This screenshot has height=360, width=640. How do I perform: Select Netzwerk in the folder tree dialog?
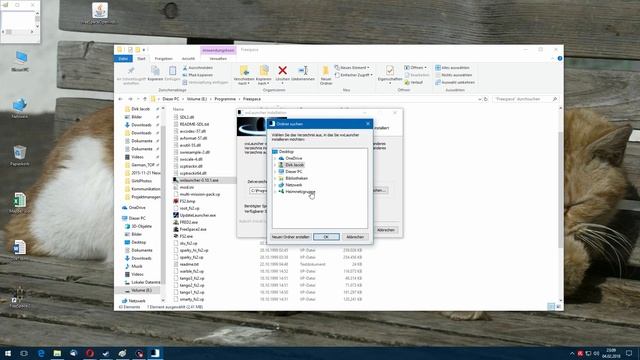293,185
